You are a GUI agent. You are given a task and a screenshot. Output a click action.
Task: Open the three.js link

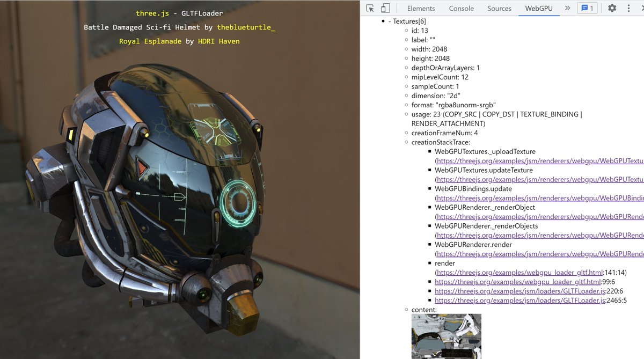[x=152, y=13]
